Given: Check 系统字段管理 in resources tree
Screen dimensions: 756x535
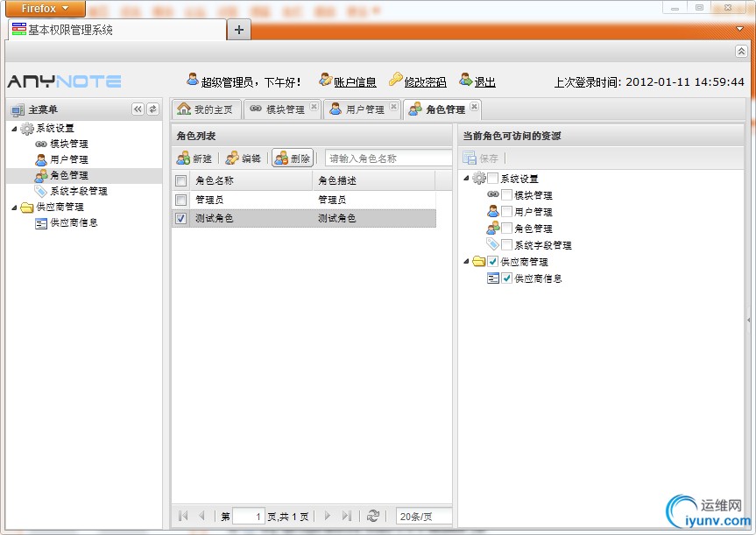Looking at the screenshot, I should [506, 245].
